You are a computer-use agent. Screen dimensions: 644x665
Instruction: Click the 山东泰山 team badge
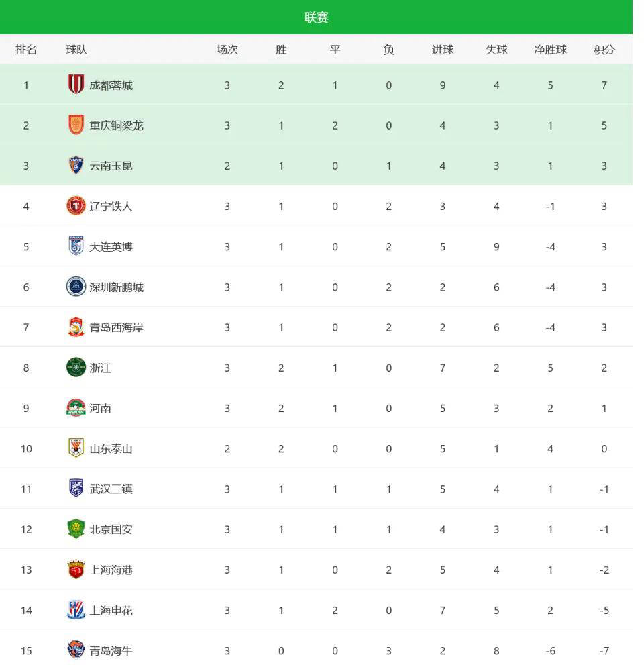tap(76, 448)
